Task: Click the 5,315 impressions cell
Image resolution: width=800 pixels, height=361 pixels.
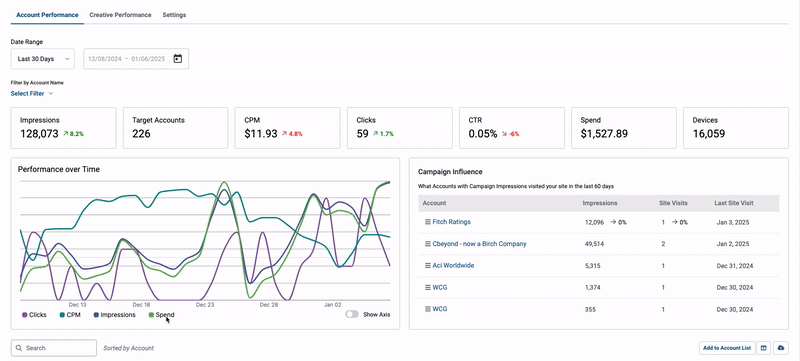Action: [592, 266]
